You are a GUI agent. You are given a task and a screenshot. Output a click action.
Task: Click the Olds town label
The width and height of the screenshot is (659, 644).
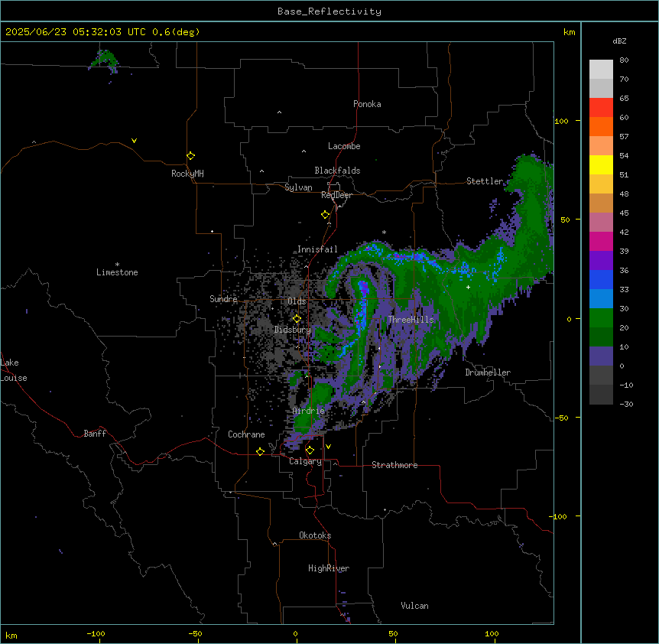coord(297,301)
